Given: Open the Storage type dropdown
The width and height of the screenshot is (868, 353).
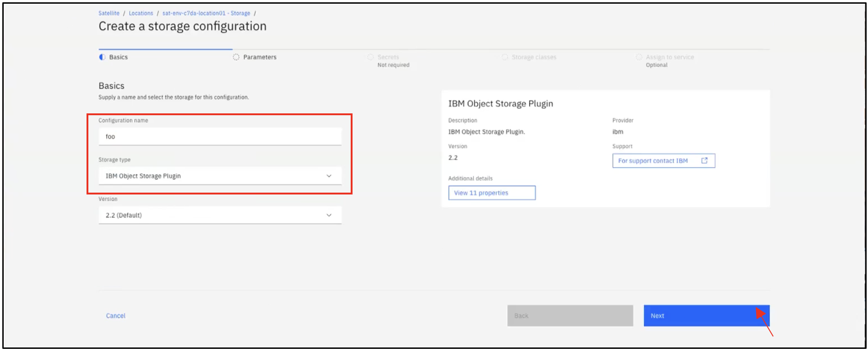Looking at the screenshot, I should click(220, 176).
